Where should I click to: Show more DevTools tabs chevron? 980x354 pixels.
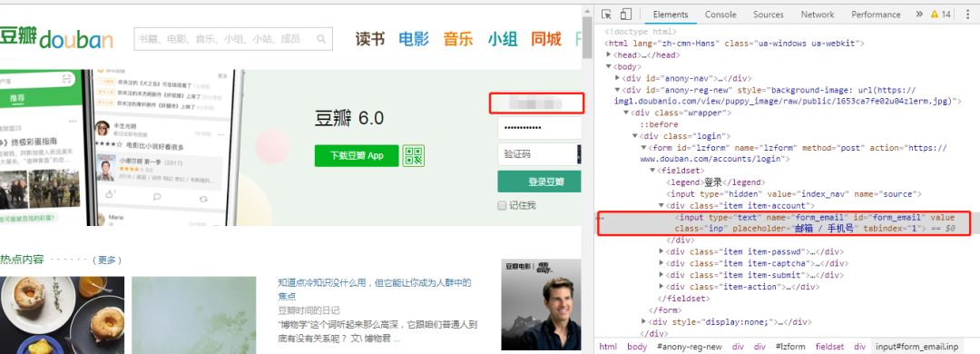(918, 15)
